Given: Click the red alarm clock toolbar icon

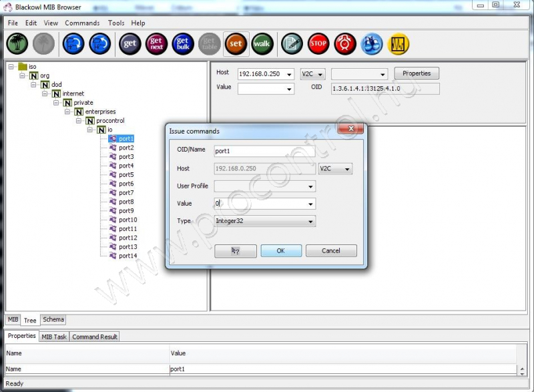Looking at the screenshot, I should pos(345,43).
